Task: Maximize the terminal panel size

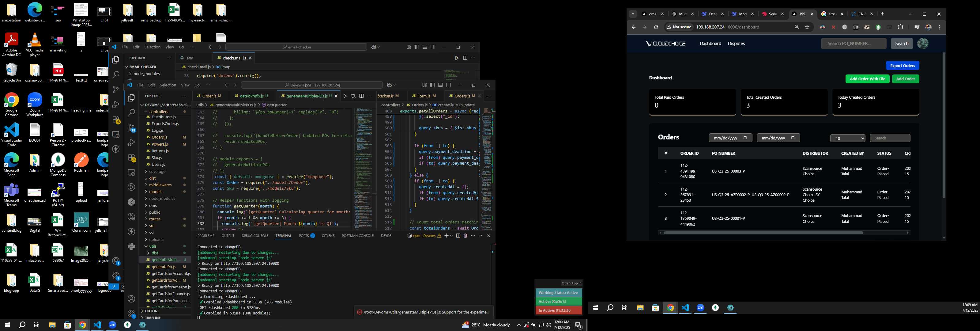Action: point(481,236)
